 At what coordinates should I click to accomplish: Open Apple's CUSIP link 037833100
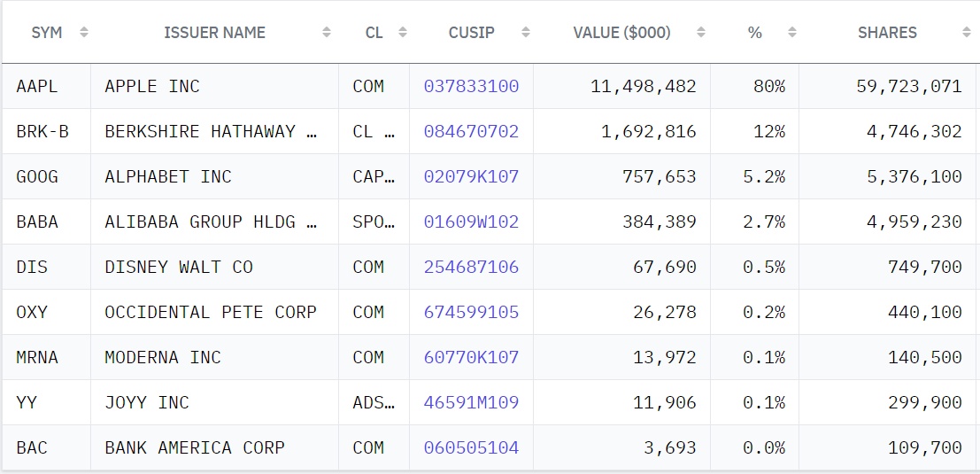(x=471, y=87)
